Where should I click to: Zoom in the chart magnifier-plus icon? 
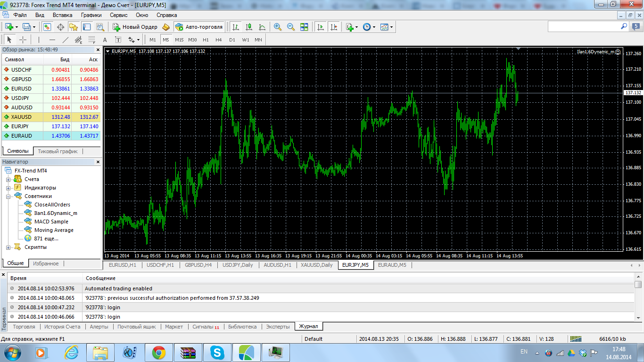[x=278, y=27]
